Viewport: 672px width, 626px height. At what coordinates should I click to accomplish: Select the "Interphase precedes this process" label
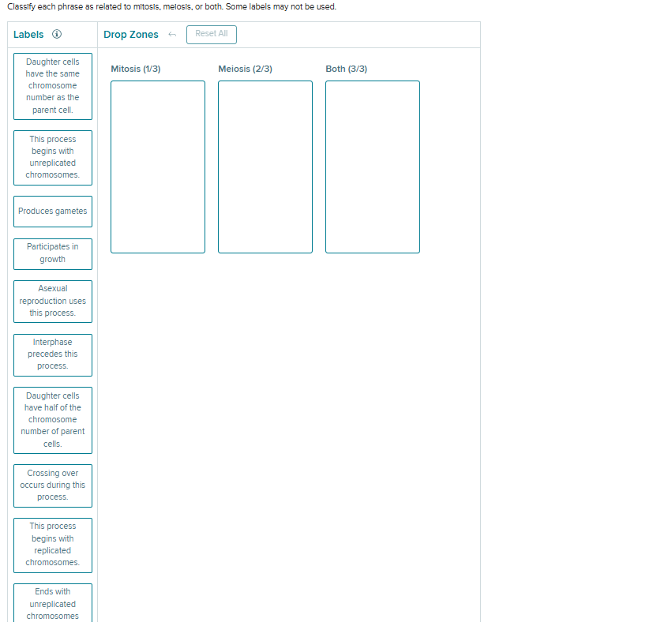52,354
